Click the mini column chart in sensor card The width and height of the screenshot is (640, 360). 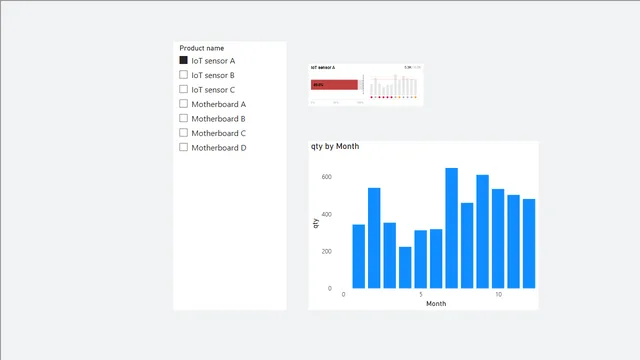[x=393, y=87]
